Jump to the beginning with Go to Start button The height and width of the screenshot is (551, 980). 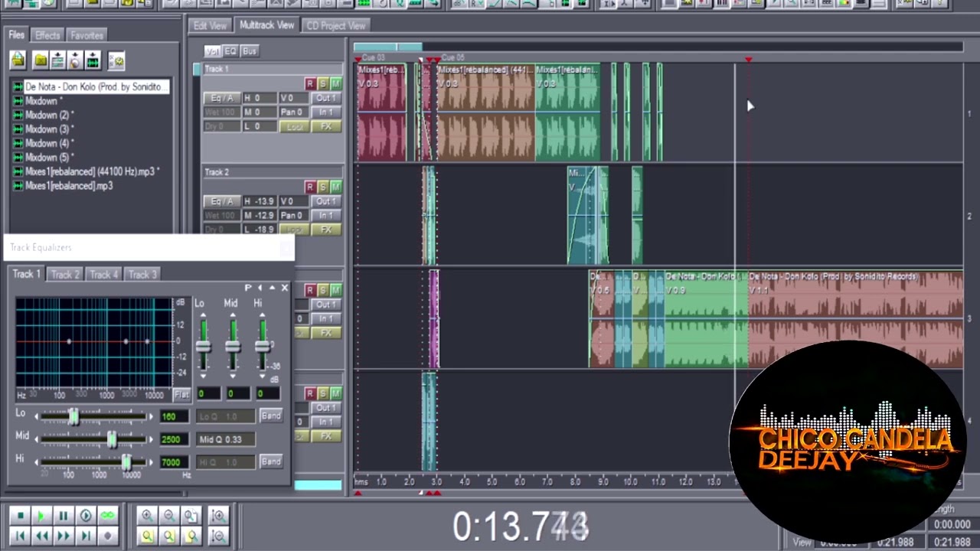point(21,536)
